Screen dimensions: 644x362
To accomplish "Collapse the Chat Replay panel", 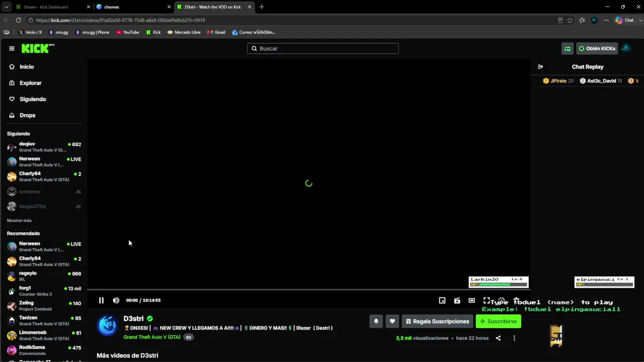I will pyautogui.click(x=540, y=66).
